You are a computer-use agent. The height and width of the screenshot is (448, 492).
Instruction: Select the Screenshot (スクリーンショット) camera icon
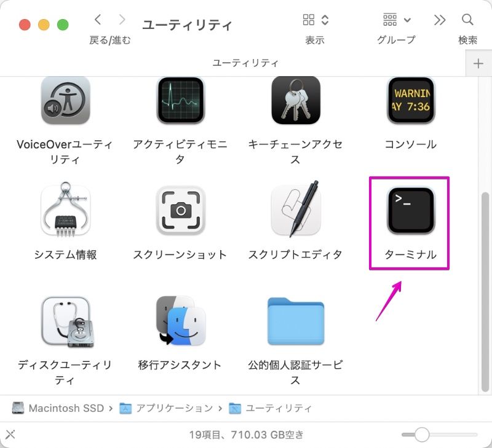[181, 211]
